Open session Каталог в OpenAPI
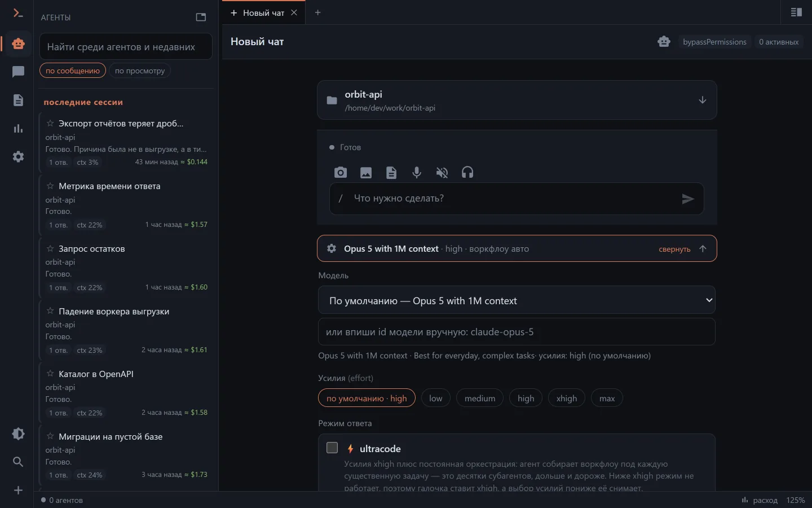Image resolution: width=812 pixels, height=508 pixels. pos(126,392)
